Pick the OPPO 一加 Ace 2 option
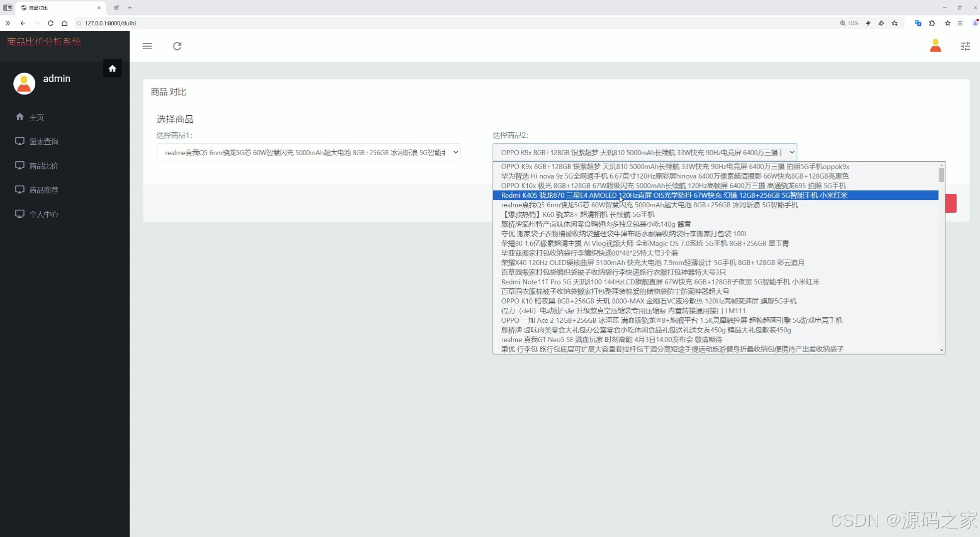 [716, 321]
